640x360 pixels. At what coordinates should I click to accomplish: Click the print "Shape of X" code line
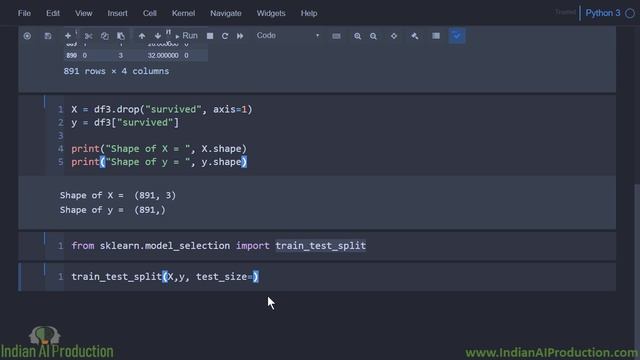tap(159, 149)
